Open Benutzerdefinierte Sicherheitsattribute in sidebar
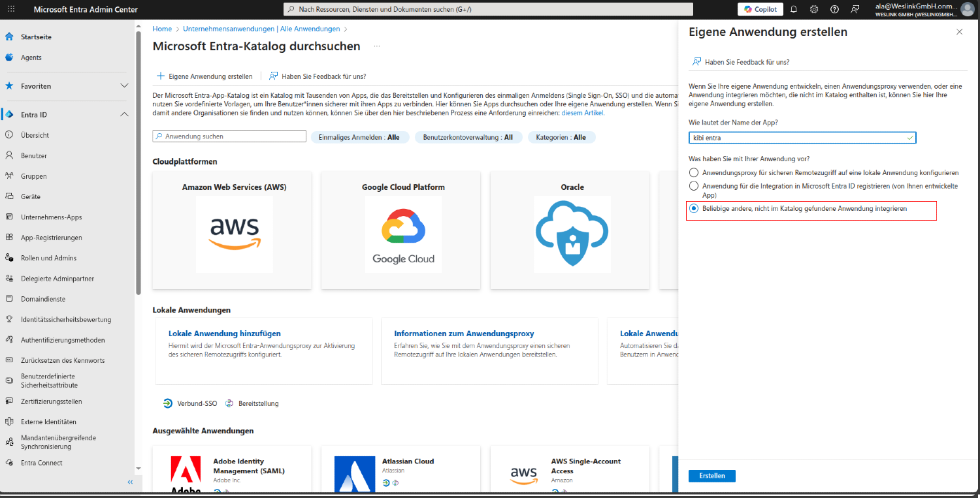Viewport: 980px width, 498px height. coord(50,381)
